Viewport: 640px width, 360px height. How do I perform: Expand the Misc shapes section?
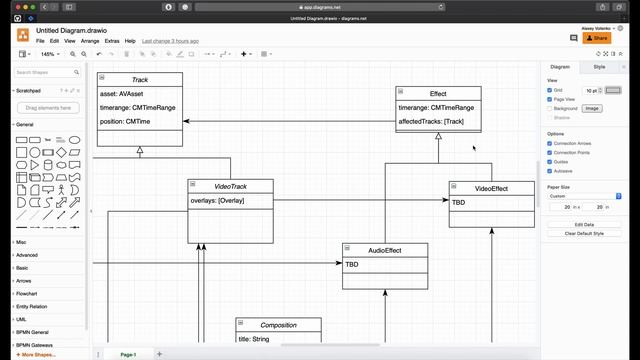[x=21, y=242]
